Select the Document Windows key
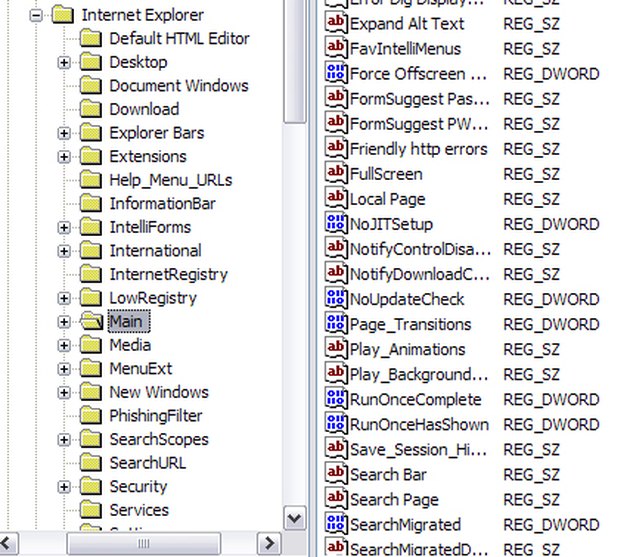The width and height of the screenshot is (630, 557). tap(179, 86)
